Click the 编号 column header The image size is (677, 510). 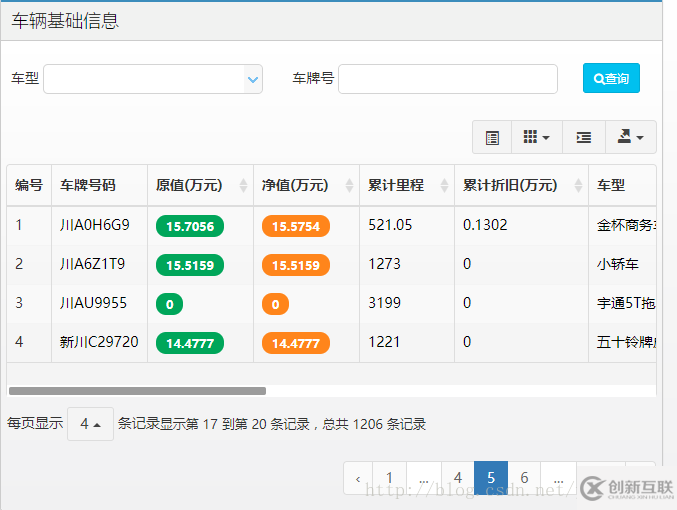(x=29, y=185)
